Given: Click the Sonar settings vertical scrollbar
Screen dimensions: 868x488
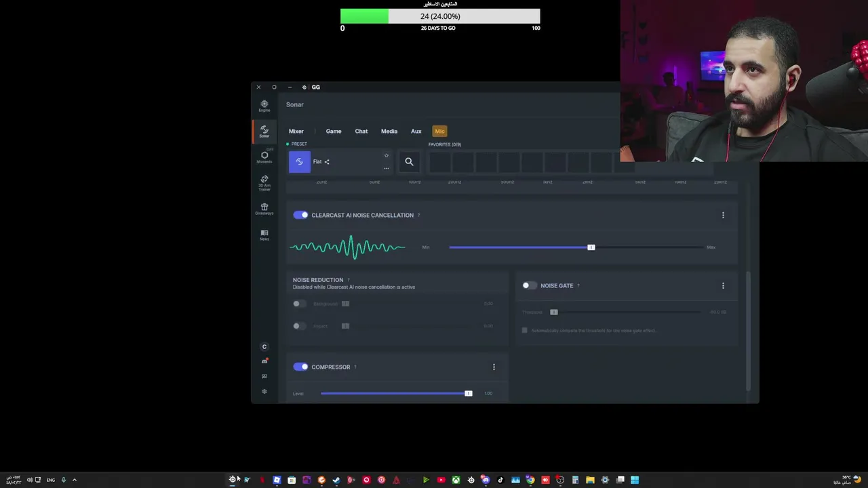Looking at the screenshot, I should click(x=749, y=331).
